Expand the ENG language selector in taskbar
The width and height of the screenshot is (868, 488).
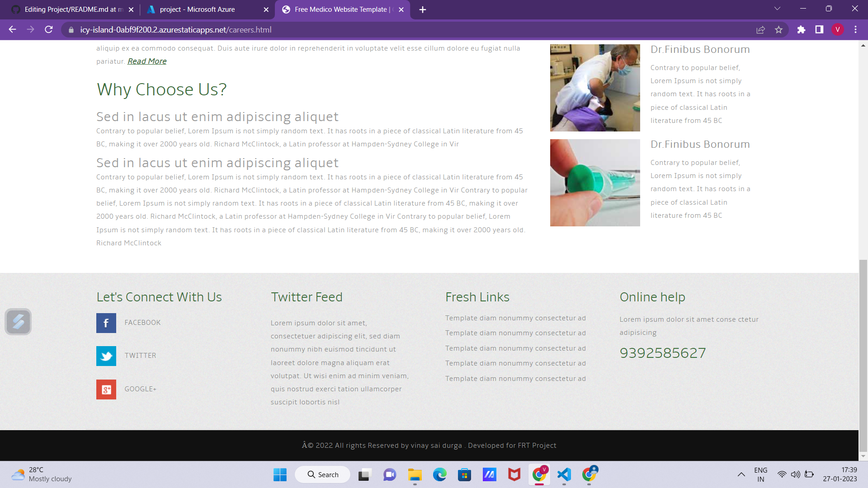pos(761,474)
